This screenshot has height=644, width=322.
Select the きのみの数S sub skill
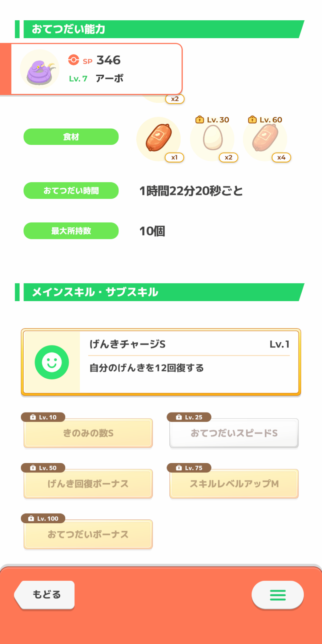pos(88,433)
